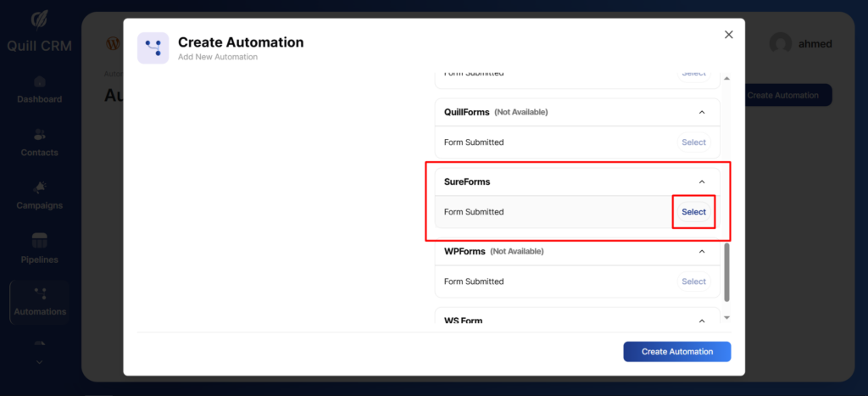Open Contacts from the sidebar
868x396 pixels.
(39, 136)
